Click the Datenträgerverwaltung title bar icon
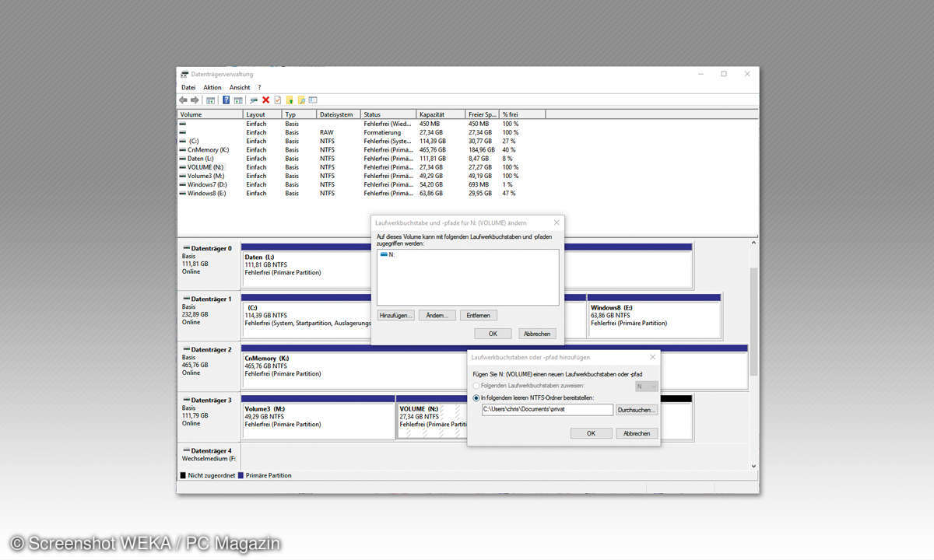Screen dimensions: 934x560 pos(184,75)
